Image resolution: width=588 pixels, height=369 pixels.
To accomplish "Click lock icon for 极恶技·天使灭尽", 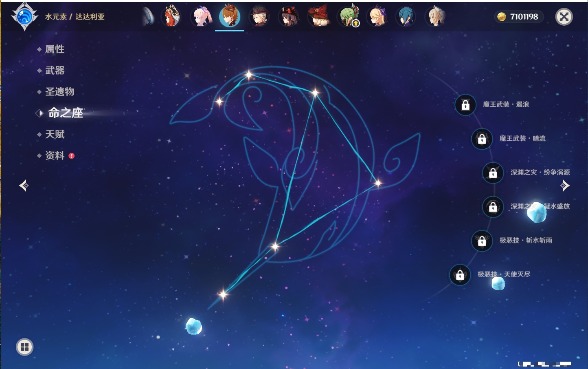I will (x=460, y=274).
